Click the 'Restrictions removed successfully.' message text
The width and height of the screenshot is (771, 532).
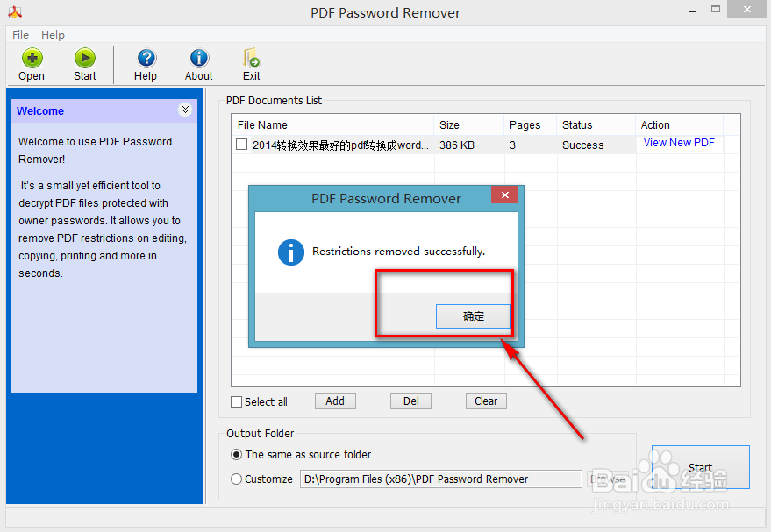[x=399, y=252]
